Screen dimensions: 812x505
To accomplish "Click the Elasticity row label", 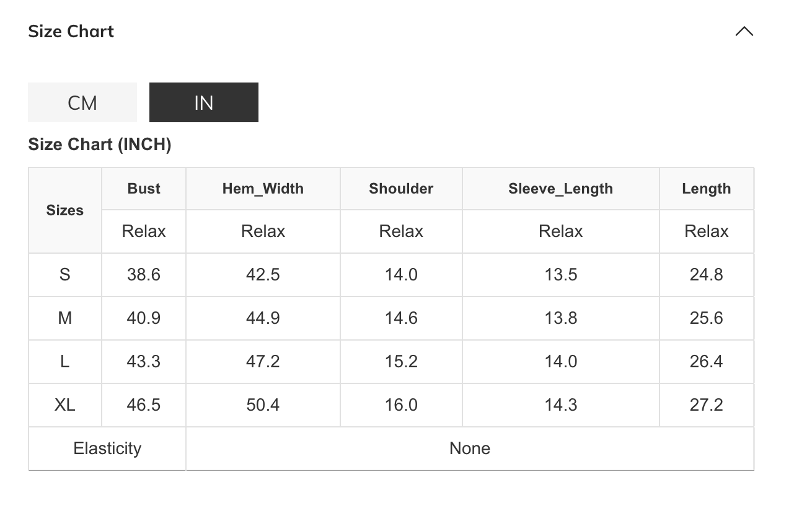I will 107,449.
